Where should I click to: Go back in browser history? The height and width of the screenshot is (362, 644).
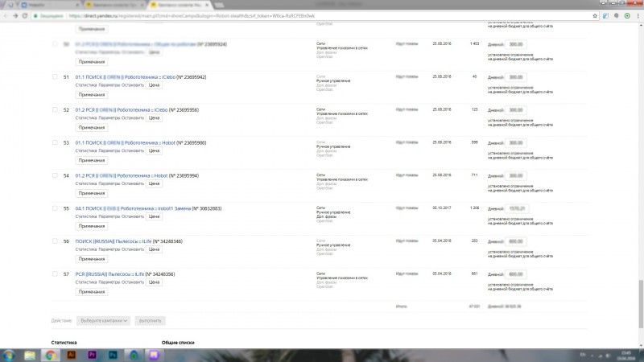6,15
